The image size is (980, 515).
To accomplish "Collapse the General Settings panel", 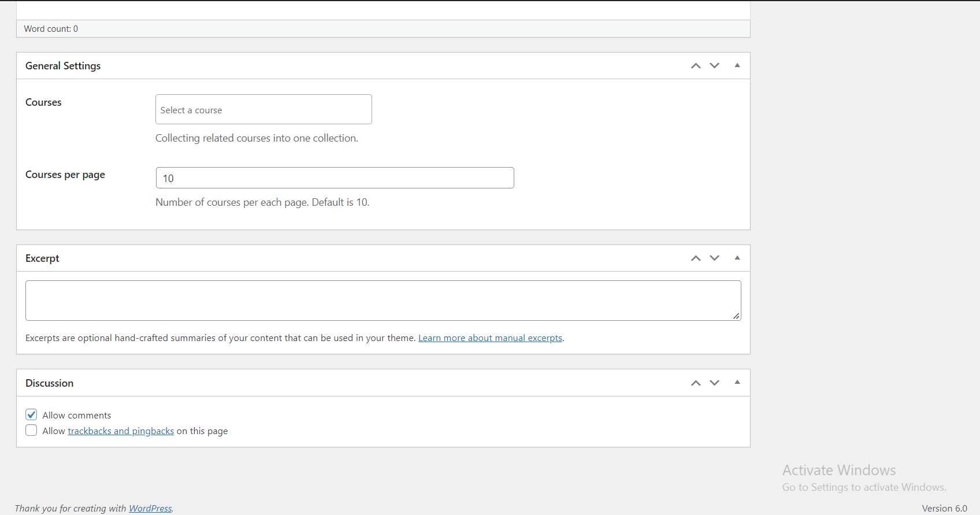I will coord(737,65).
